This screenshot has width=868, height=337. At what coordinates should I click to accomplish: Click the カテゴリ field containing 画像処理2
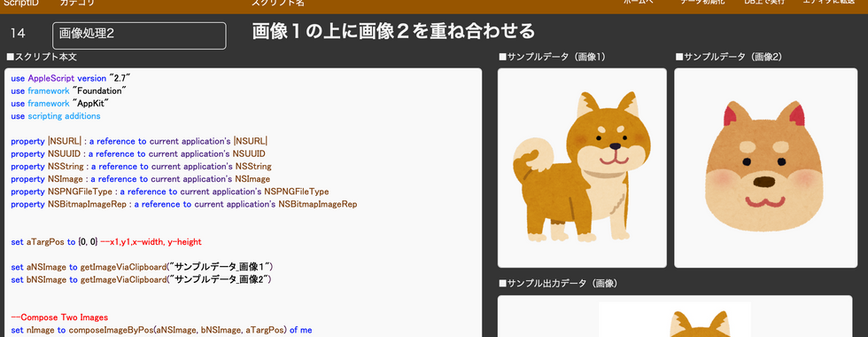139,35
